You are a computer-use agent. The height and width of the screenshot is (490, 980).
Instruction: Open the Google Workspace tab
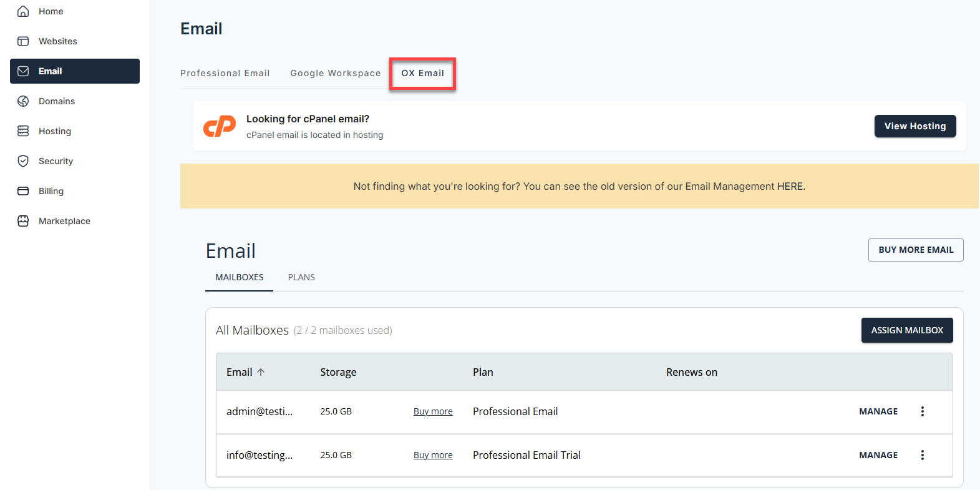[x=335, y=73]
